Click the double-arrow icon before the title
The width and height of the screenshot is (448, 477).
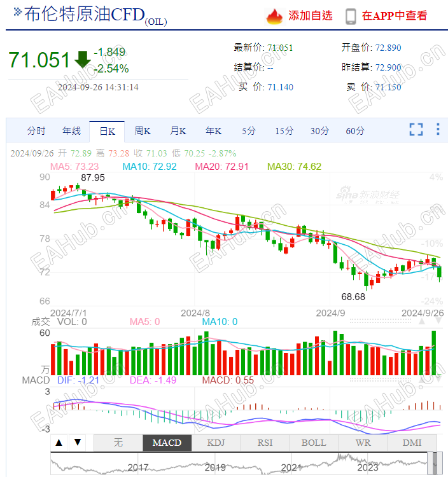(x=17, y=12)
